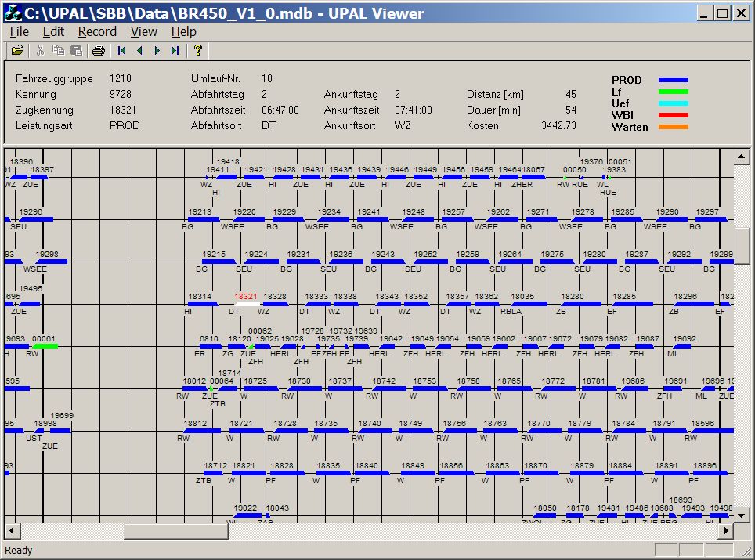Go to previous record arrow icon

tap(139, 51)
